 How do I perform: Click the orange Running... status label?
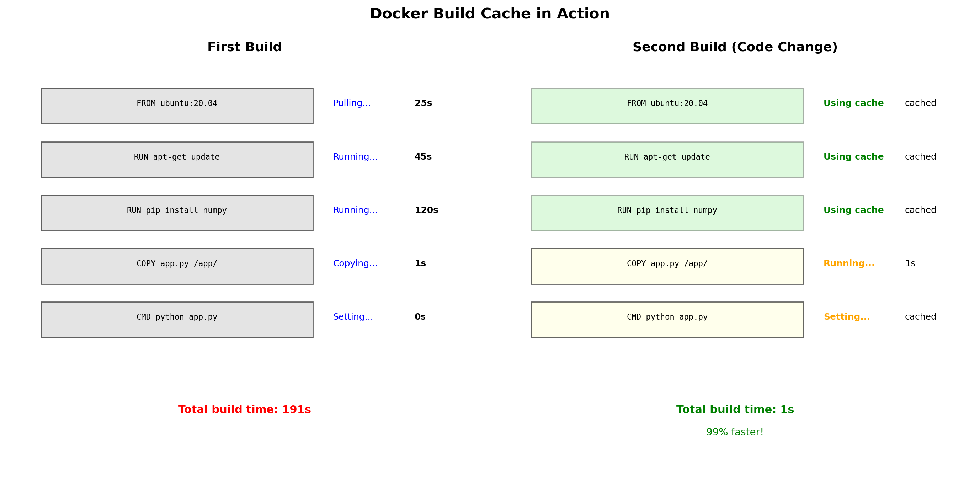click(849, 263)
